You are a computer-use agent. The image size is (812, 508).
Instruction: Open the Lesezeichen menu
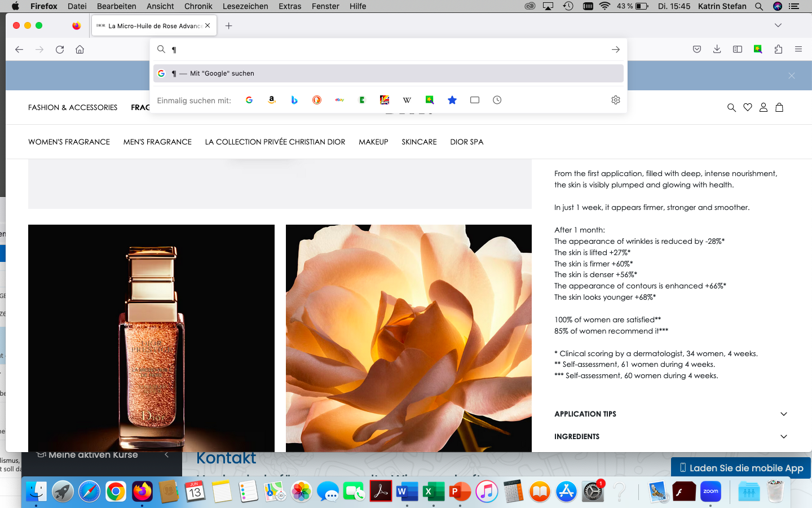coord(245,6)
